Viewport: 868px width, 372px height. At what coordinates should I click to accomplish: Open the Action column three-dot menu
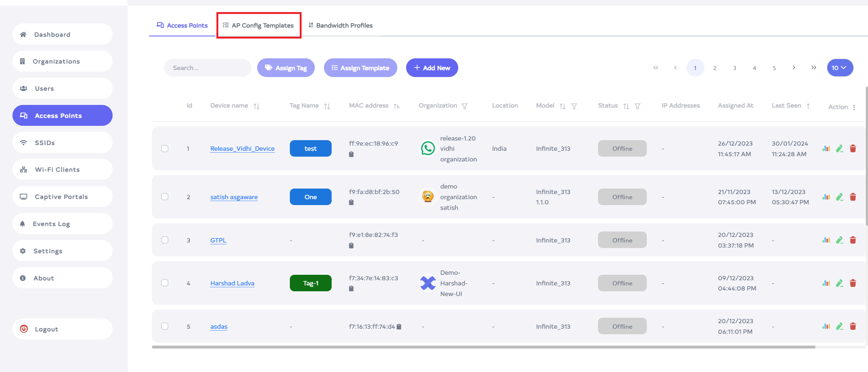coord(854,107)
